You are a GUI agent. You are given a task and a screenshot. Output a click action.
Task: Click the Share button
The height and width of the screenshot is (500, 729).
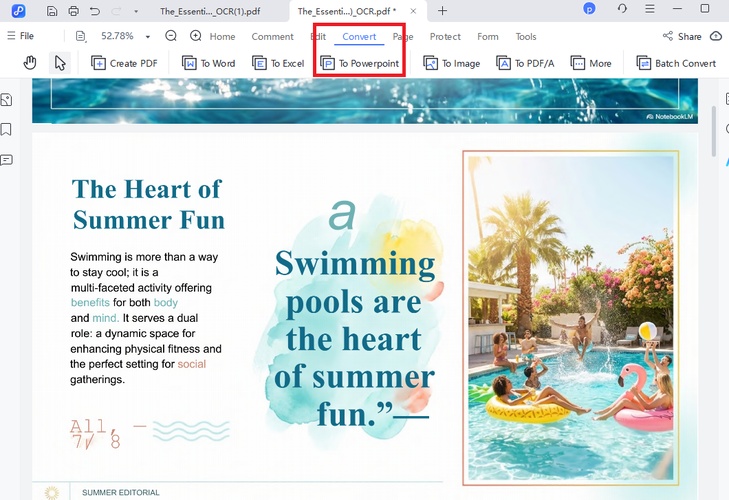pos(682,36)
